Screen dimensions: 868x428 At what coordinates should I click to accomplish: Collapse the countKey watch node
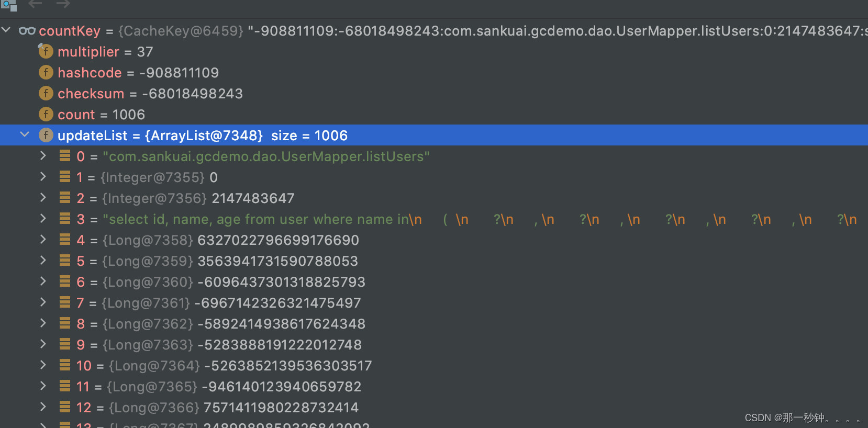6,30
